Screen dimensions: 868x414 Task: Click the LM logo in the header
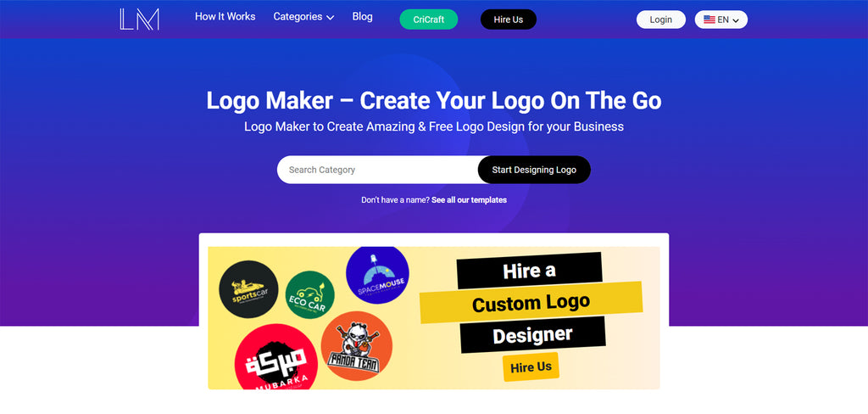[139, 20]
